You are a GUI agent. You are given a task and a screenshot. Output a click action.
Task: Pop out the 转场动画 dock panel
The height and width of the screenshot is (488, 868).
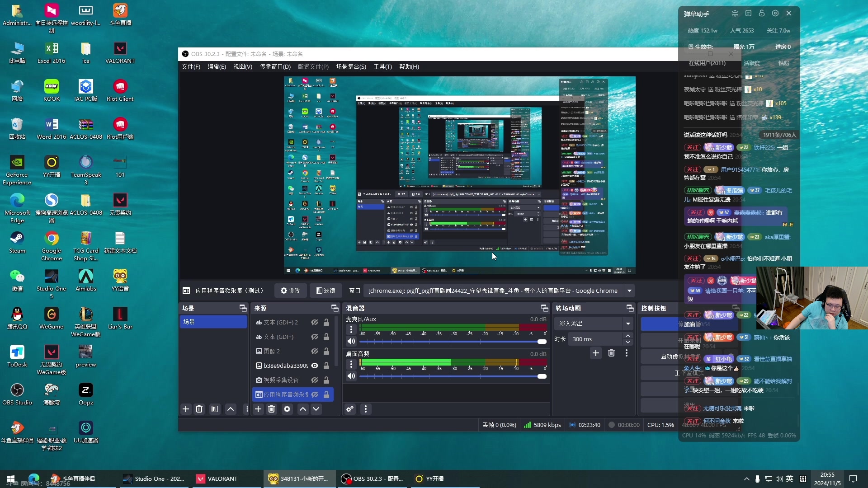click(x=630, y=308)
